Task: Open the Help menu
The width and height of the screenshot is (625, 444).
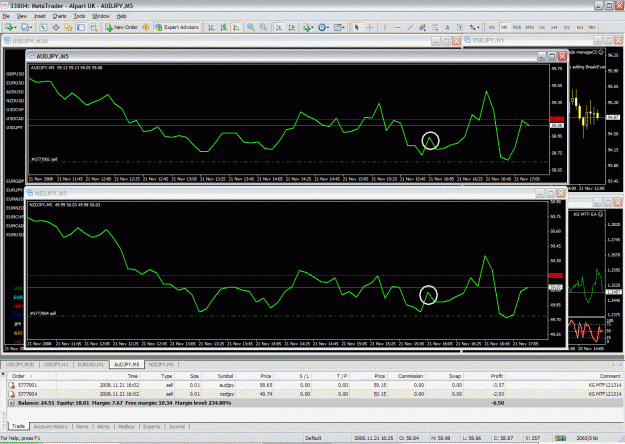Action: point(122,16)
